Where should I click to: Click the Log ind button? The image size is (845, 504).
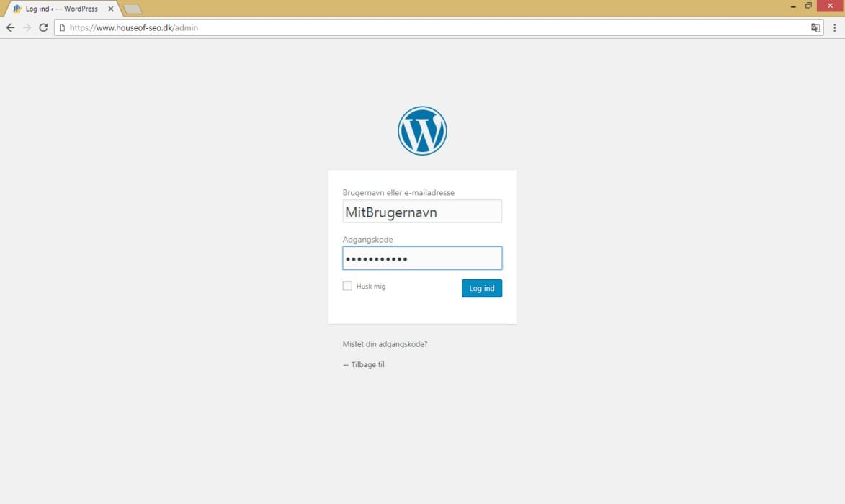[482, 288]
